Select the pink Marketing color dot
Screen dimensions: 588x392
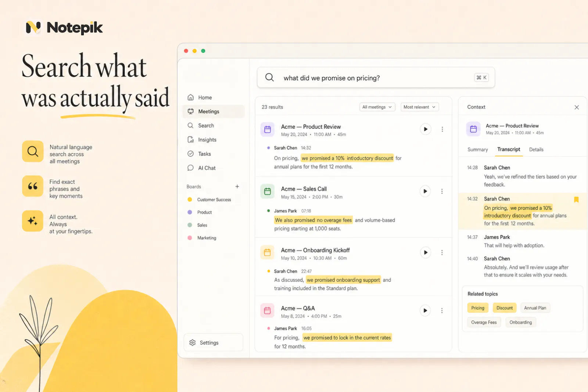[x=190, y=238]
